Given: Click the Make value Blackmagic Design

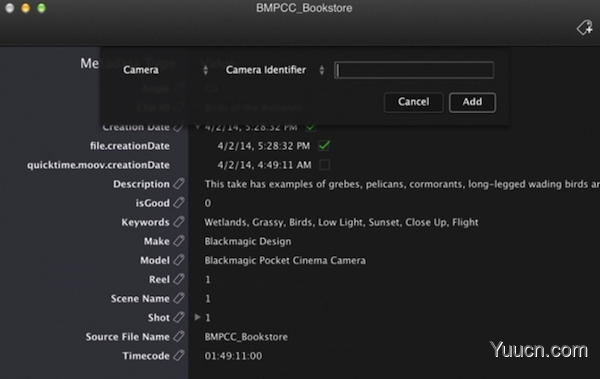Looking at the screenshot, I should [x=248, y=241].
